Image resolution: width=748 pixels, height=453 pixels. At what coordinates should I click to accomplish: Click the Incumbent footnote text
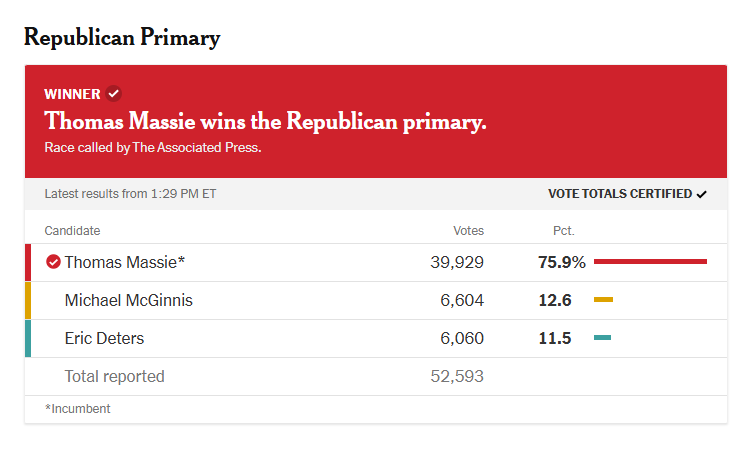77,409
